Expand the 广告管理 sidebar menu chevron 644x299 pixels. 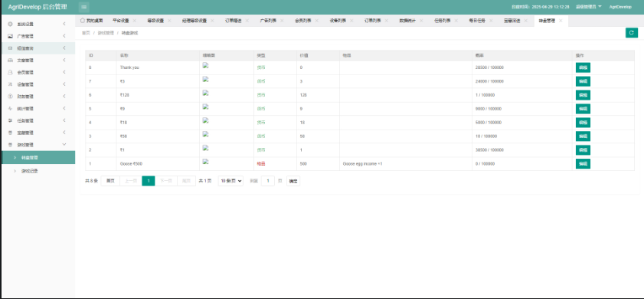pyautogui.click(x=64, y=36)
